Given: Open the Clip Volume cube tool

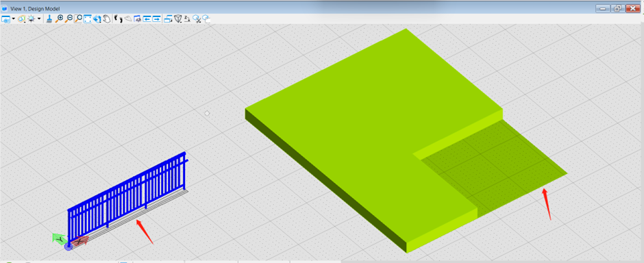Looking at the screenshot, I should 178,19.
